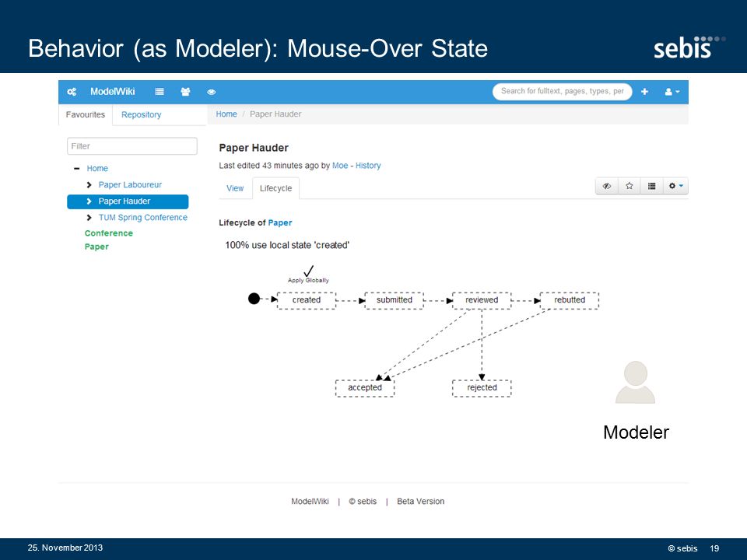Open the gear settings dropdown
This screenshot has height=560, width=747.
(x=675, y=186)
